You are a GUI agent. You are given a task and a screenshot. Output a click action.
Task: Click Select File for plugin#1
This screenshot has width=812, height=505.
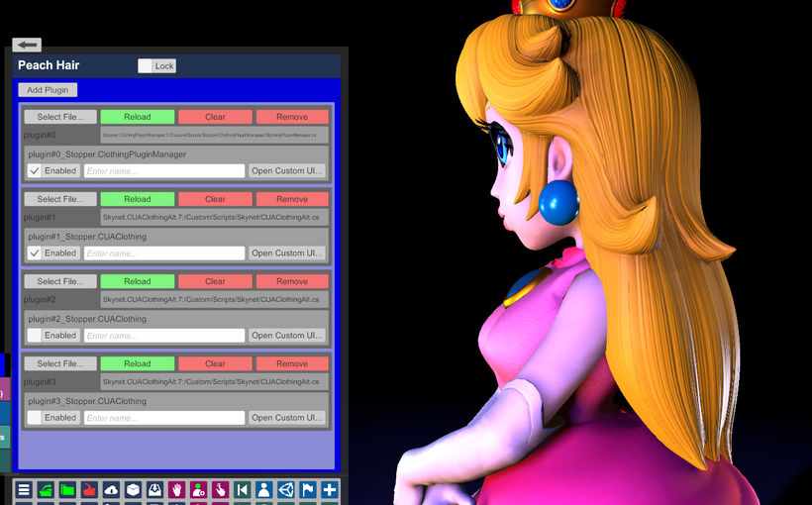coord(60,199)
